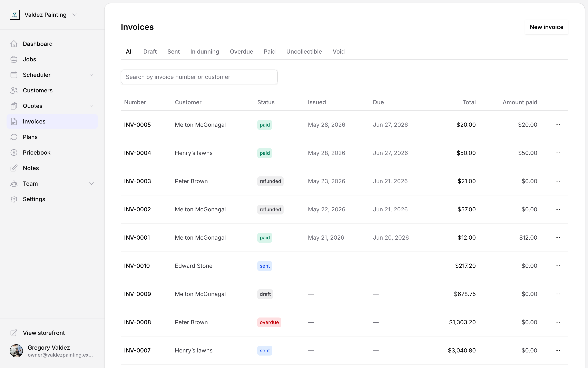Click the $3,040.80 total for INV-0007
This screenshot has width=588, height=368.
pyautogui.click(x=462, y=351)
